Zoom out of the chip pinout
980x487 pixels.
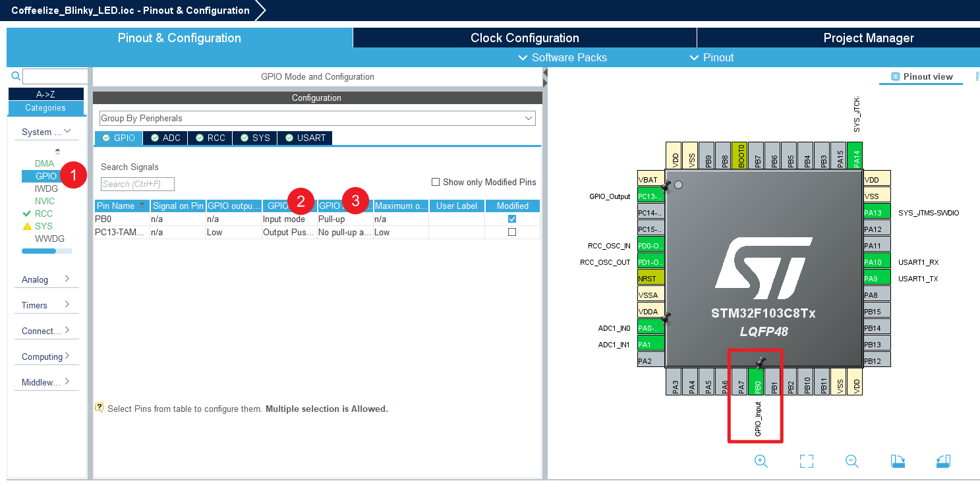pos(851,461)
